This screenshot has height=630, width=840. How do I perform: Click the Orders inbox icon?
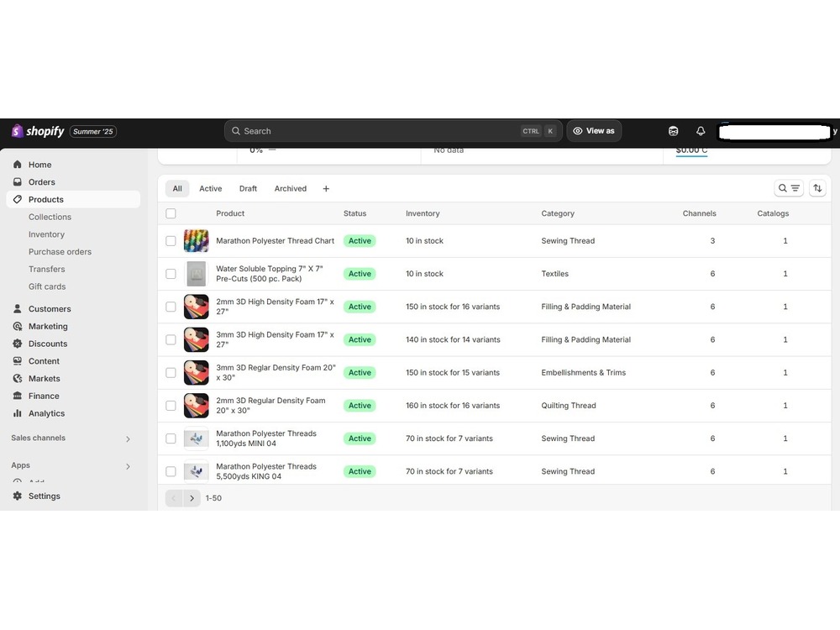(x=17, y=182)
